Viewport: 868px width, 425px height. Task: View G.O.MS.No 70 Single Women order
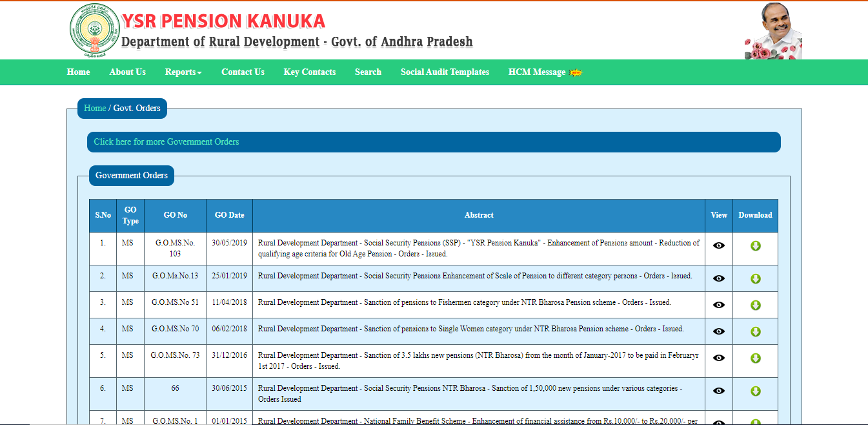coord(719,331)
